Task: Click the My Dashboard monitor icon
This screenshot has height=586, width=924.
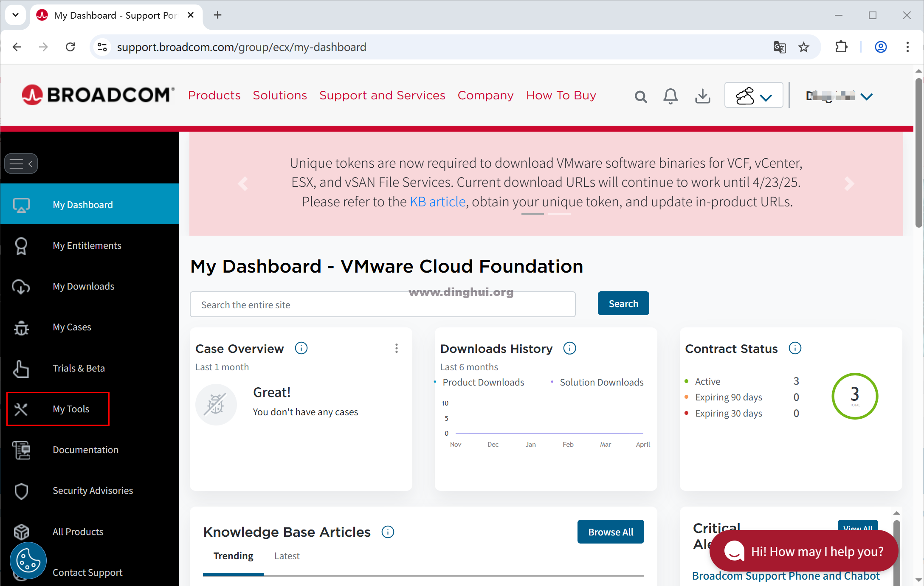Action: pyautogui.click(x=21, y=205)
